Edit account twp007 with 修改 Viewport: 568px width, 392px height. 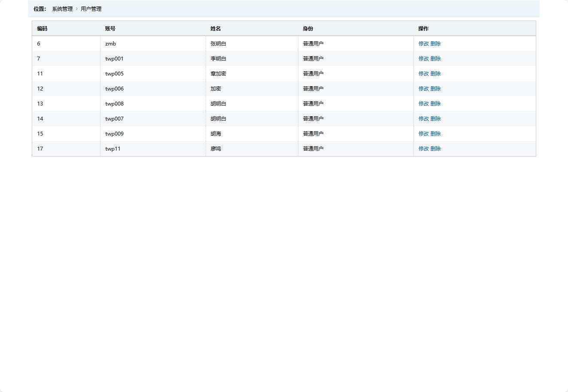[x=423, y=119]
